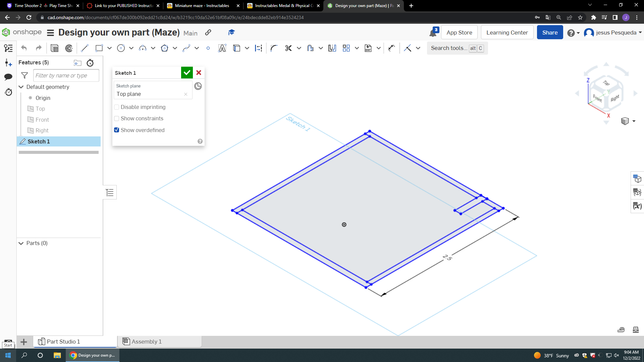Click inside the feature filter field
The height and width of the screenshot is (362, 644).
tap(66, 75)
